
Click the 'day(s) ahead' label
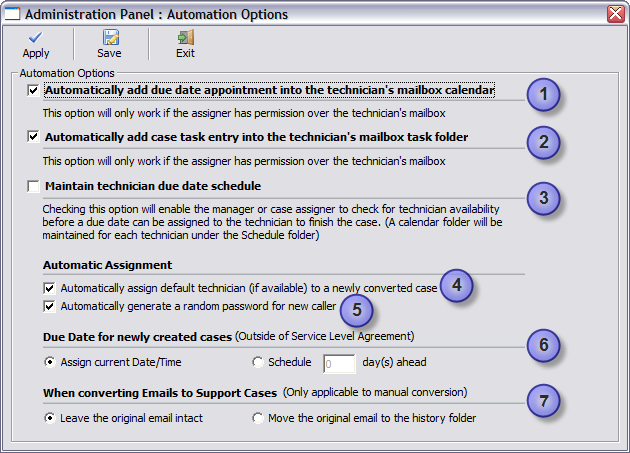coord(394,362)
